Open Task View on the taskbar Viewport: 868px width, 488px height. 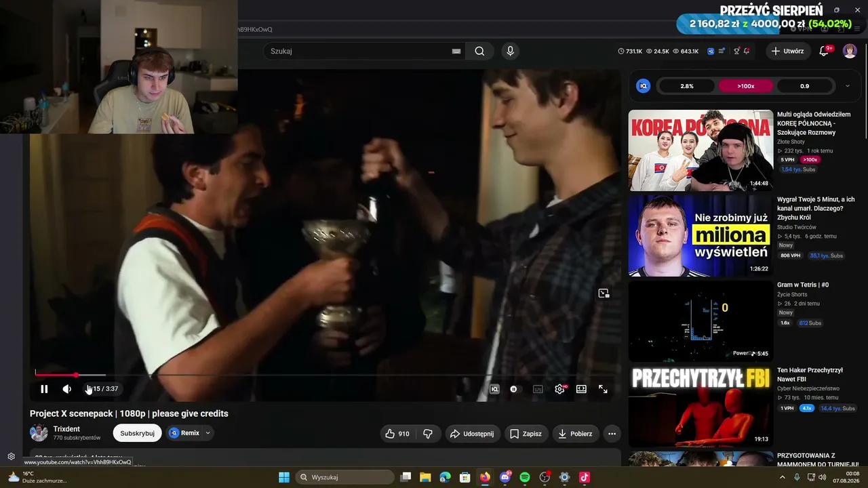click(x=406, y=477)
